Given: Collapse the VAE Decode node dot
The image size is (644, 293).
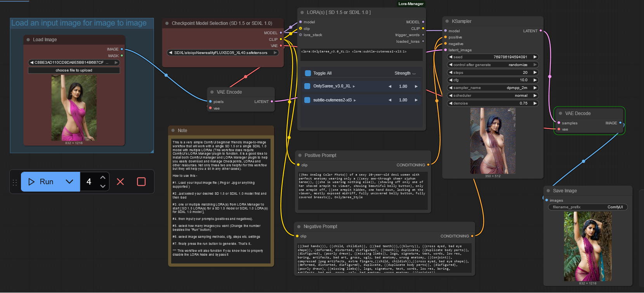Looking at the screenshot, I should pyautogui.click(x=561, y=113).
